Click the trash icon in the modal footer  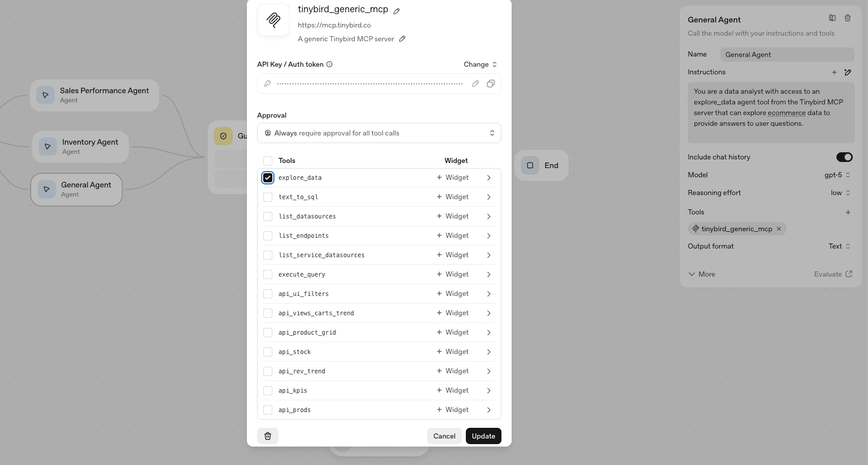(x=268, y=436)
